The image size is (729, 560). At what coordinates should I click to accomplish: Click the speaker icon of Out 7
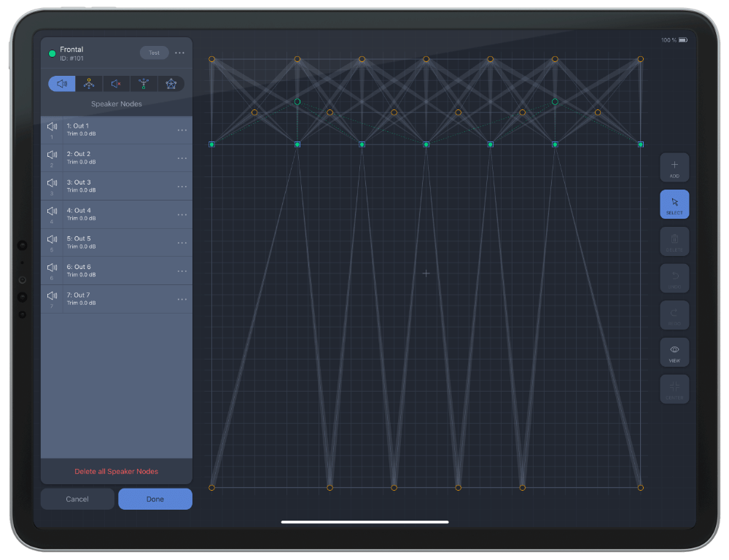coord(52,295)
